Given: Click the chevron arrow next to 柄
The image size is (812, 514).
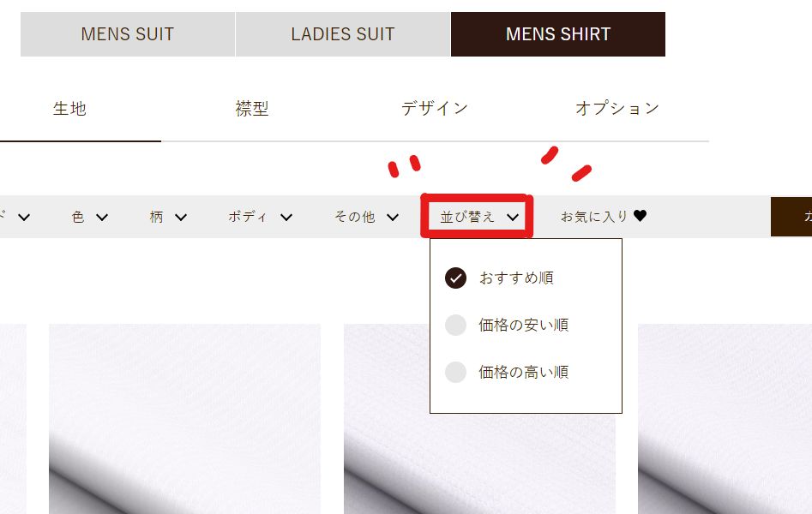Looking at the screenshot, I should coord(181,218).
